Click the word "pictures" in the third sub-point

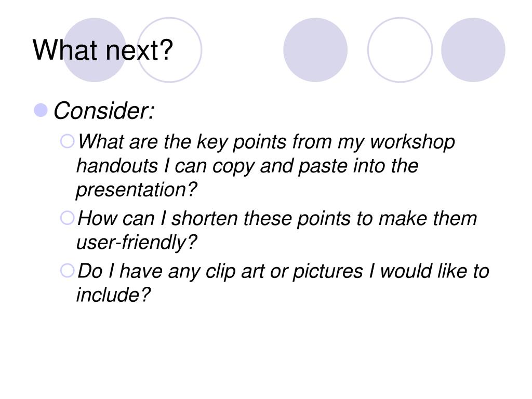(x=327, y=271)
